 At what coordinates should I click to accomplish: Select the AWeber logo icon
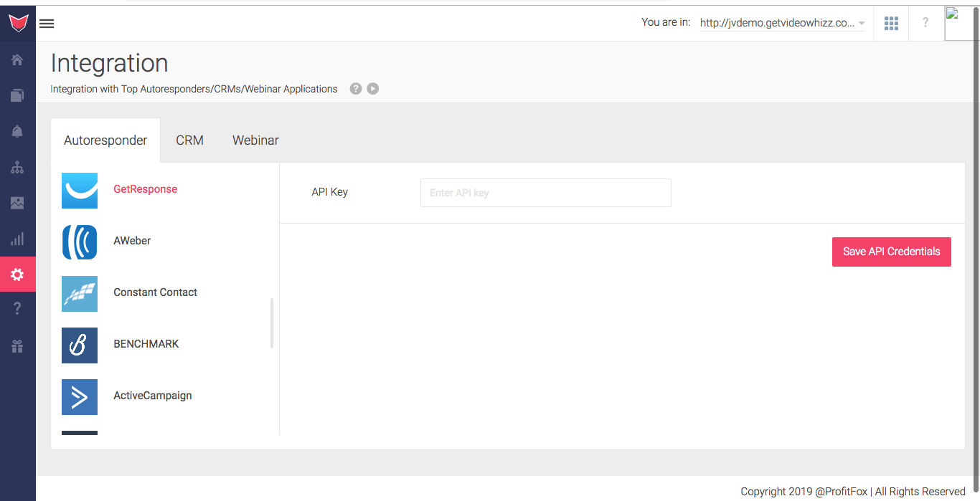[x=80, y=242]
